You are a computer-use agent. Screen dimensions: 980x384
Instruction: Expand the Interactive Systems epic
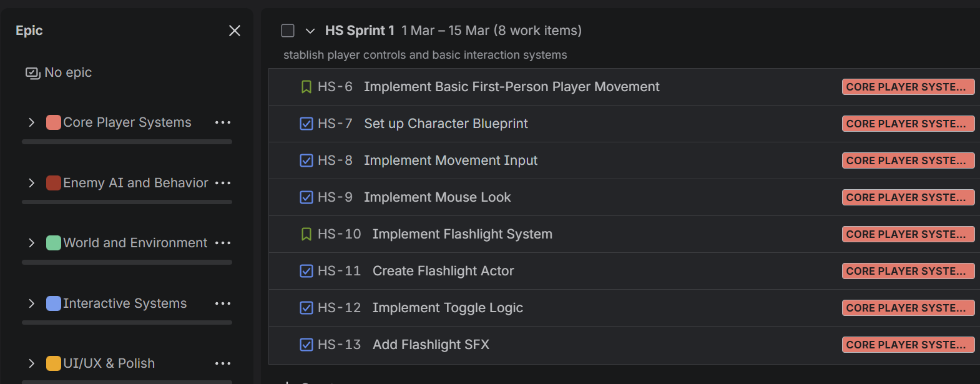[x=32, y=303]
